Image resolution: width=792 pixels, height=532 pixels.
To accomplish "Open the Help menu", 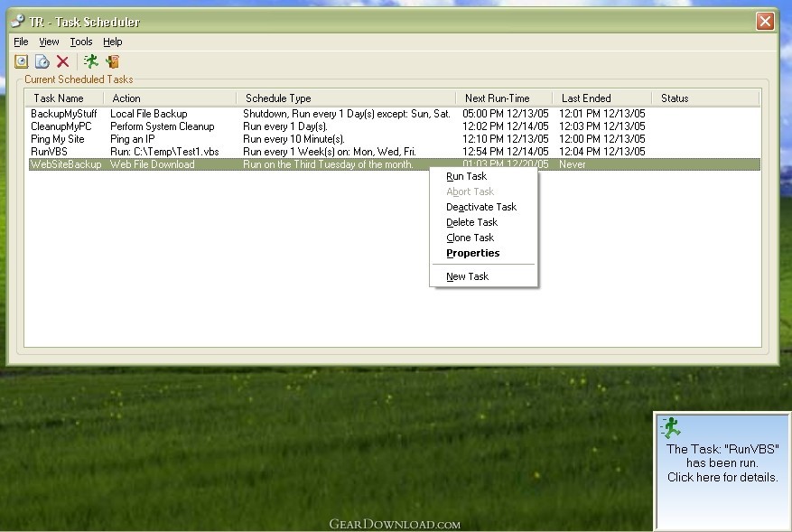I will click(x=113, y=42).
